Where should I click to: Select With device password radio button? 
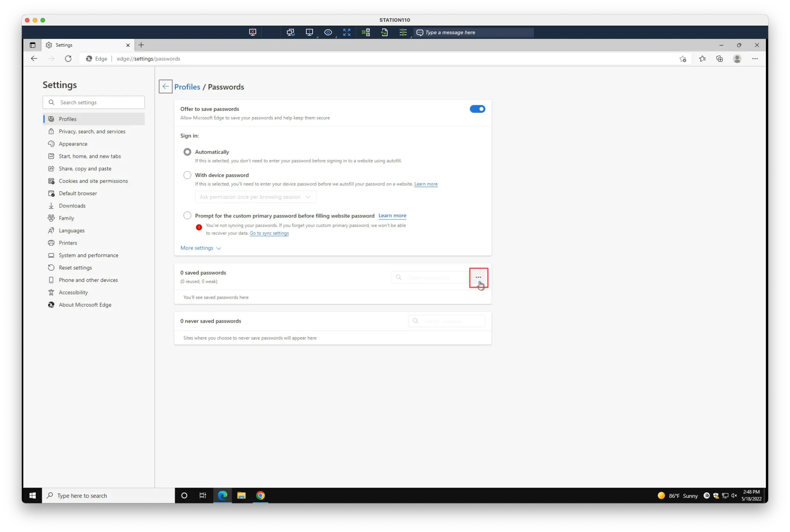click(x=187, y=175)
